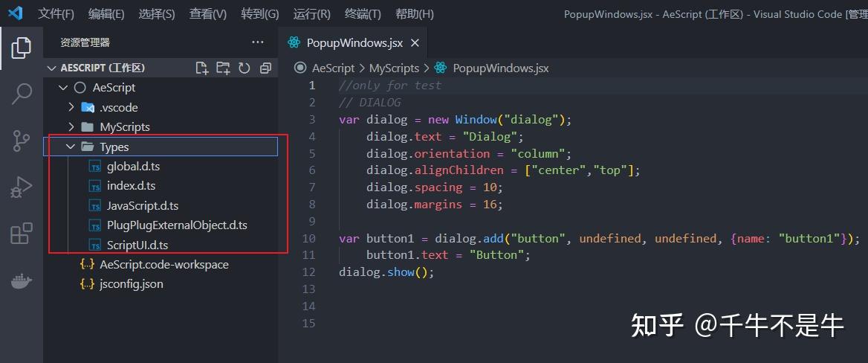The height and width of the screenshot is (363, 868).
Task: Open the Explorer view in activity bar
Action: click(21, 48)
